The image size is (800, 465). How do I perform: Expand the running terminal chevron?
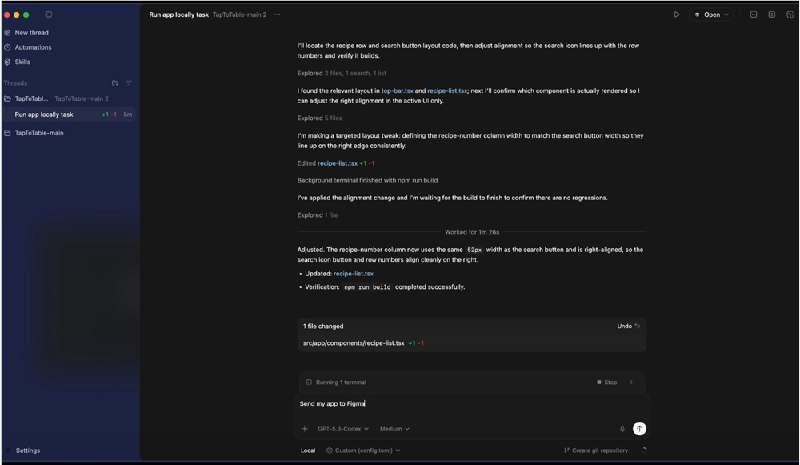631,382
